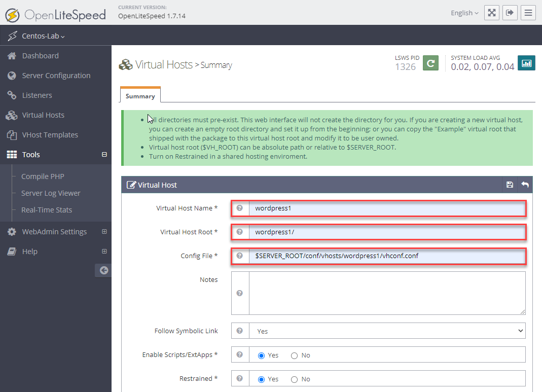Image resolution: width=542 pixels, height=392 pixels.
Task: Switch to the Summary tab
Action: point(140,96)
